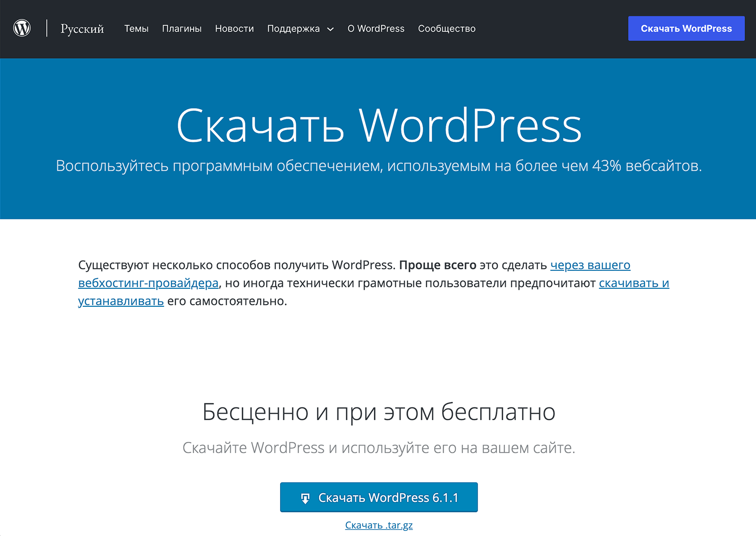Visit the Сообщество page
The height and width of the screenshot is (536, 756).
click(447, 29)
